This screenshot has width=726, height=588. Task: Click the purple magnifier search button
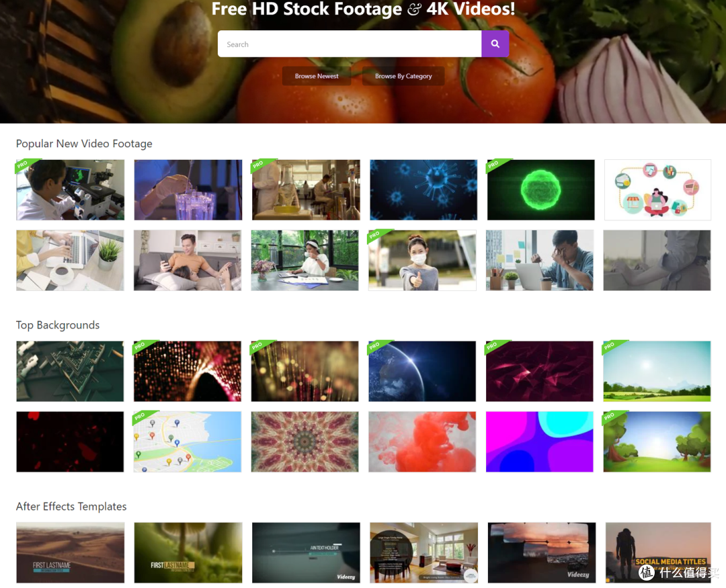[x=495, y=44]
